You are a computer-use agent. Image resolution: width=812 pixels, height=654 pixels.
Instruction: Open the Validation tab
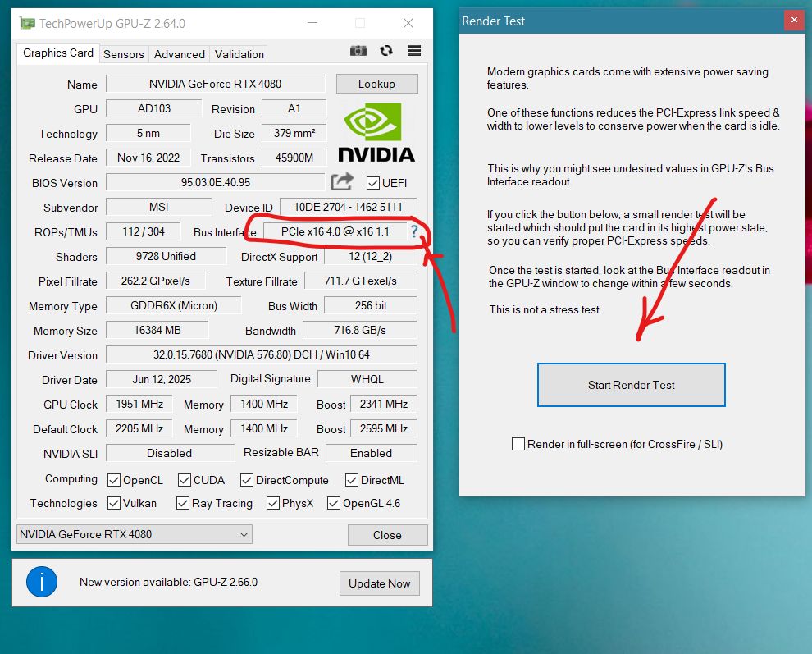(239, 54)
